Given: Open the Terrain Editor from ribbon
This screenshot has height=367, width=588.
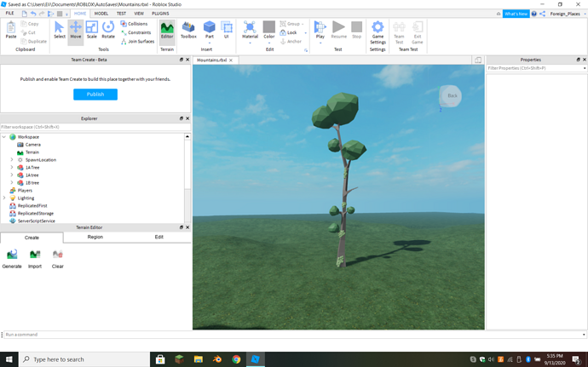Looking at the screenshot, I should (167, 31).
